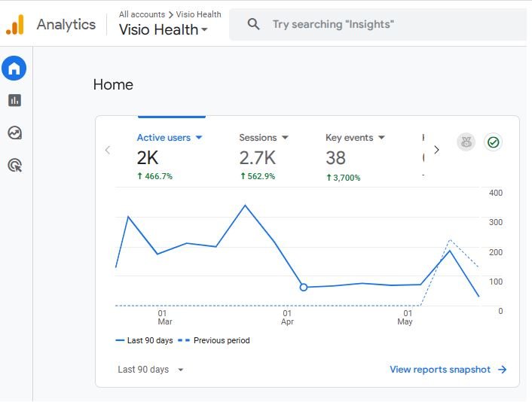Image resolution: width=532 pixels, height=402 pixels.
Task: Open the Visio Health property selector
Action: coord(164,30)
